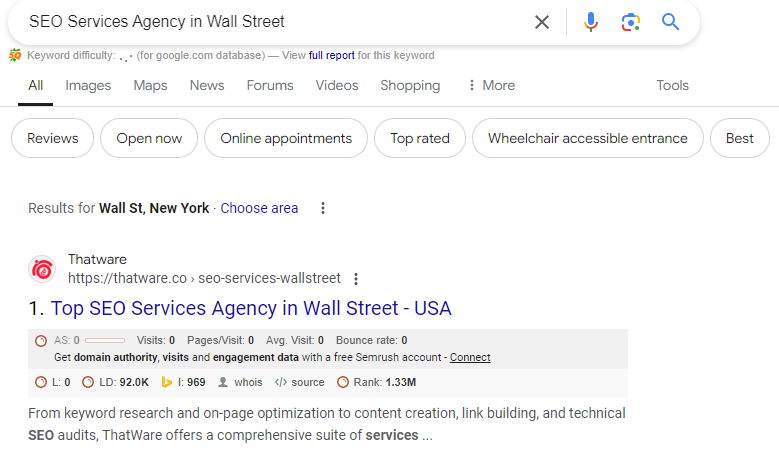Start voice search with the microphone icon

point(591,22)
